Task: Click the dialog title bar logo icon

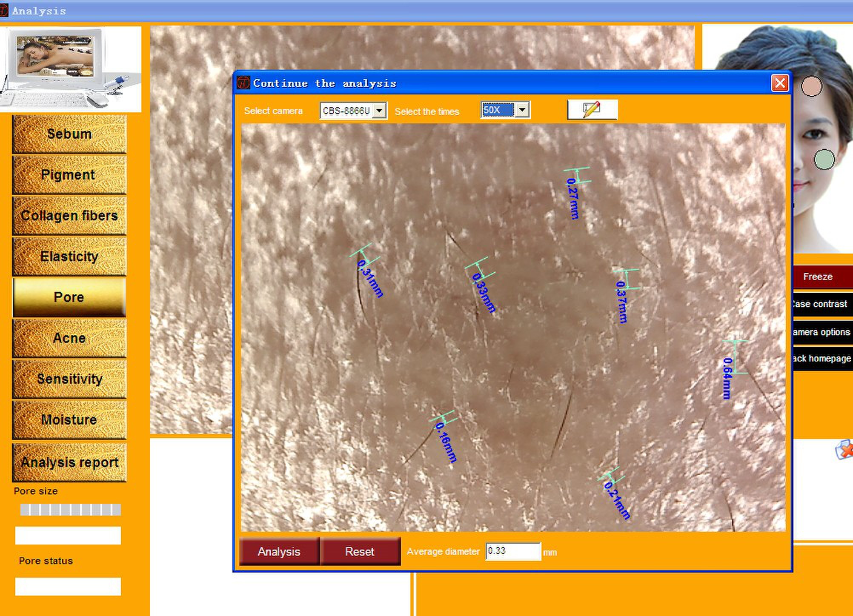Action: [243, 83]
